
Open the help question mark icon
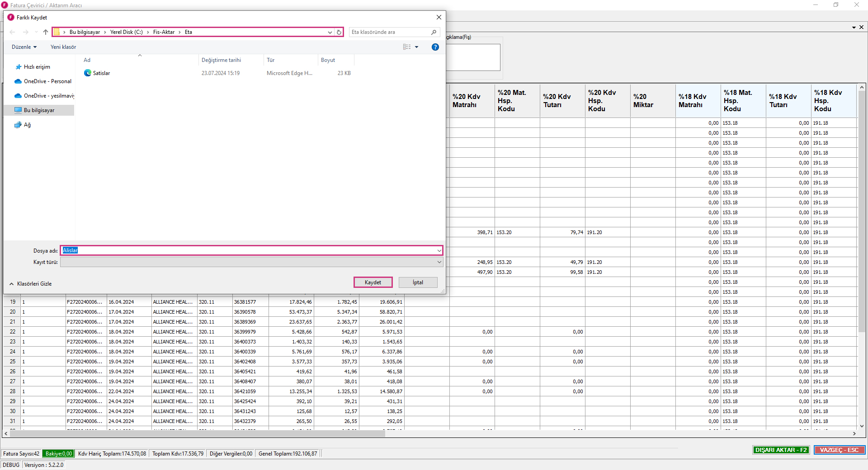[435, 47]
